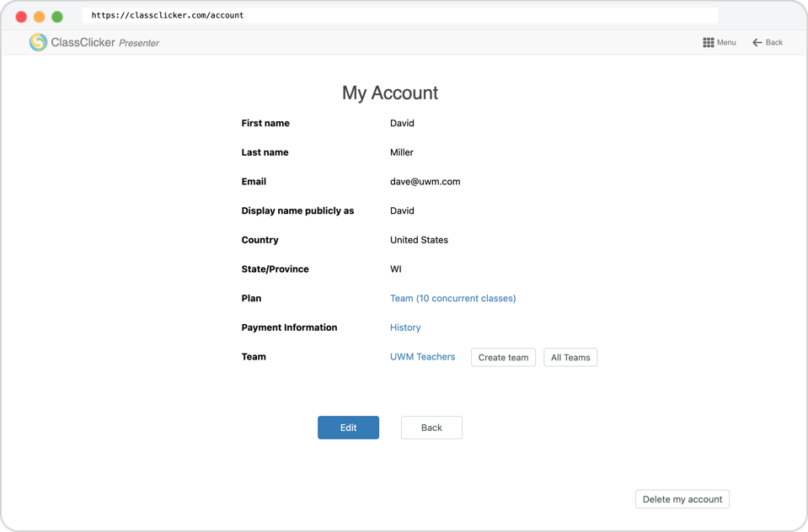Open the Team (10 concurrent classes) plan link

coord(453,298)
